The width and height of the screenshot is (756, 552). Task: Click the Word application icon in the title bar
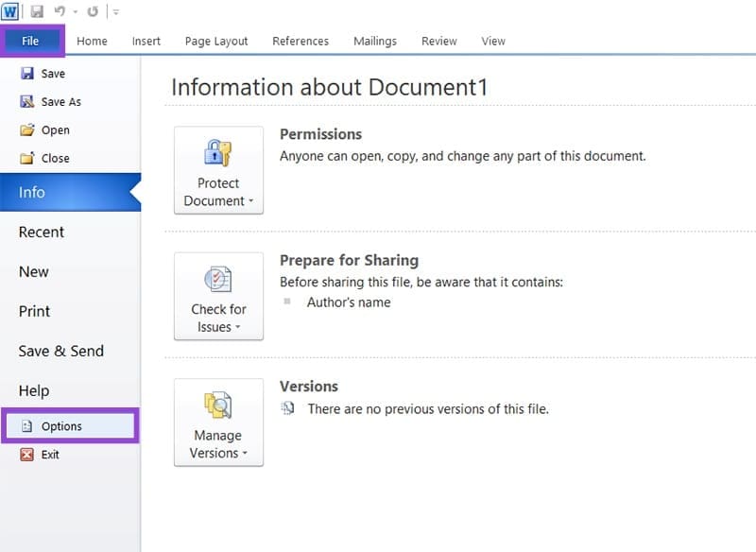[x=12, y=11]
